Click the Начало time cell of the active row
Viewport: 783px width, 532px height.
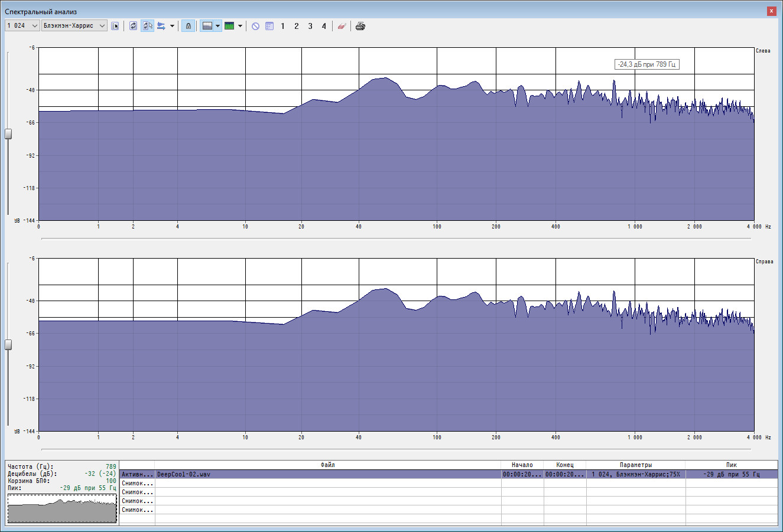tap(522, 474)
